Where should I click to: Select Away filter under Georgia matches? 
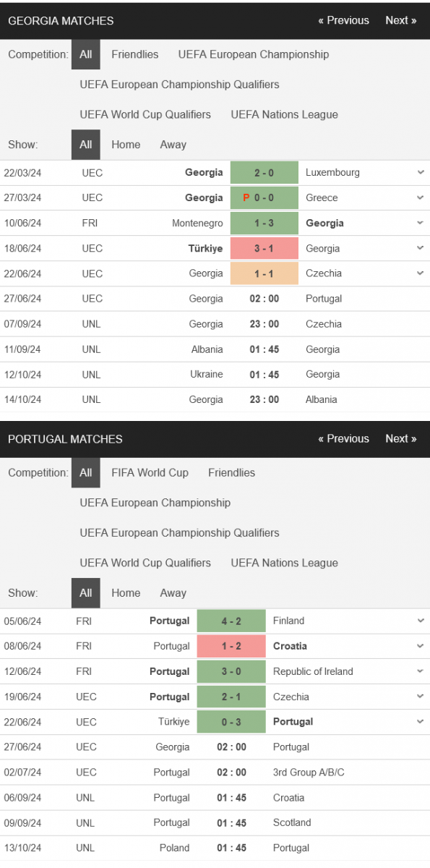[x=173, y=145]
